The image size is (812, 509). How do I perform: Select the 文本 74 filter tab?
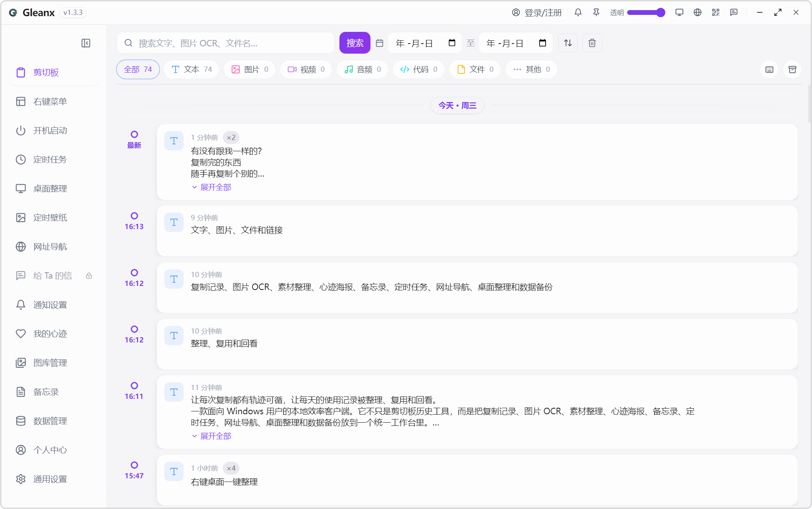click(x=191, y=69)
